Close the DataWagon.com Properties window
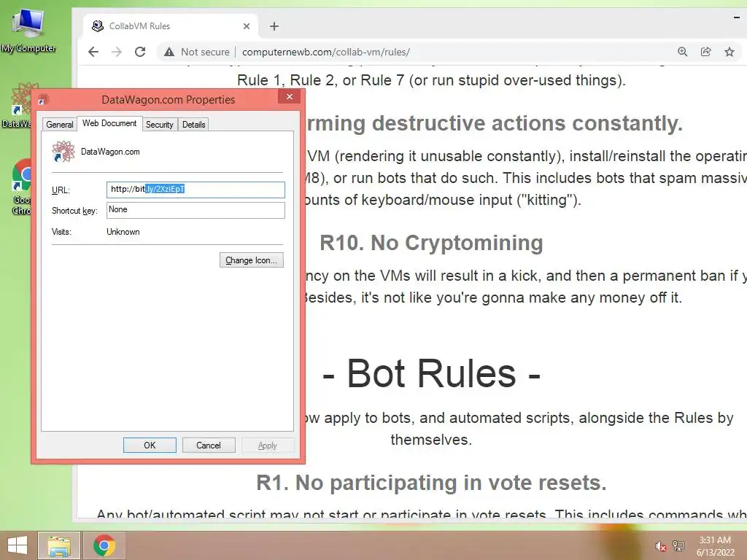Viewport: 747px width, 560px height. (289, 97)
